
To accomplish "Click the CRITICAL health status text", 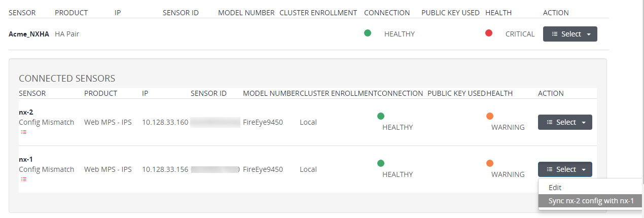I will (520, 34).
